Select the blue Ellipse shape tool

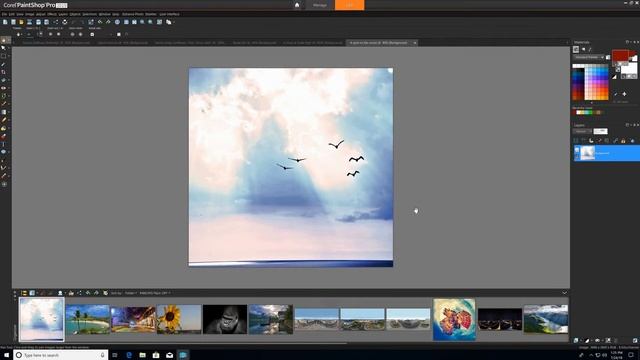[4, 152]
